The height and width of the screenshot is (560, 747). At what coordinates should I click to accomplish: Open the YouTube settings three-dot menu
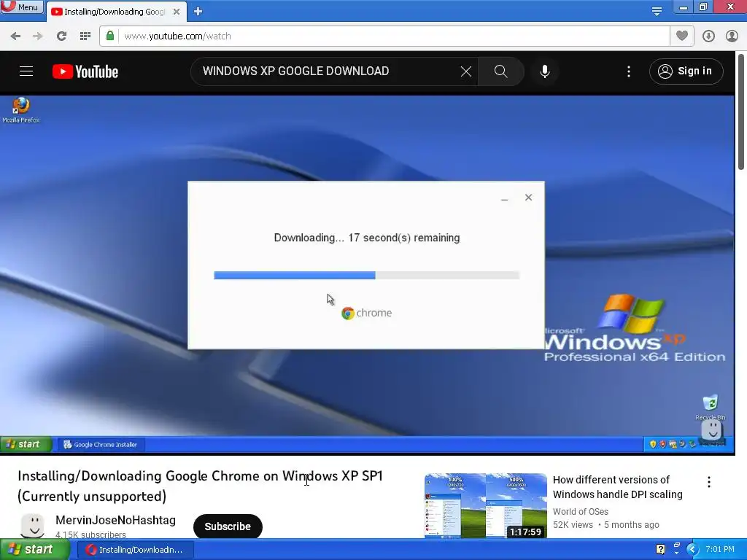(629, 71)
